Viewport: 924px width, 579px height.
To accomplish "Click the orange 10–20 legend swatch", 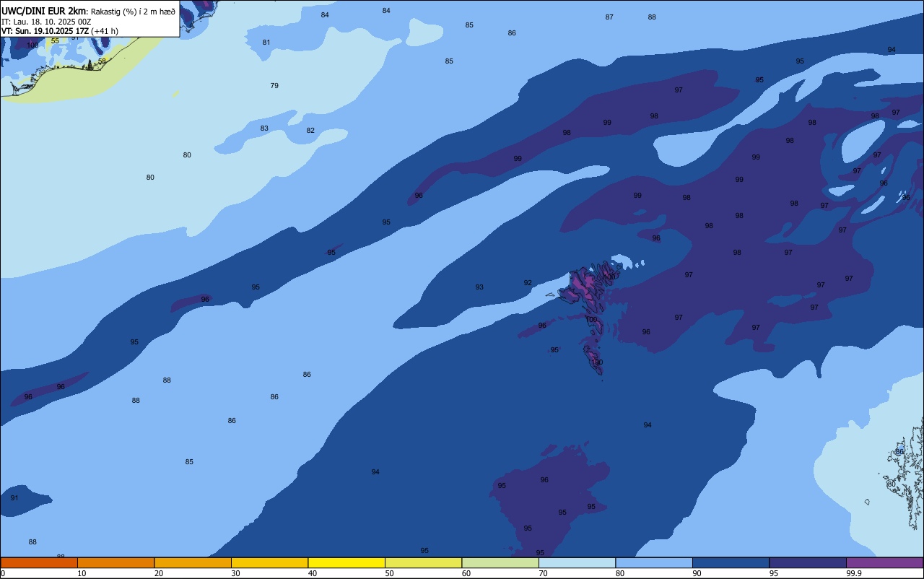I will (x=115, y=562).
